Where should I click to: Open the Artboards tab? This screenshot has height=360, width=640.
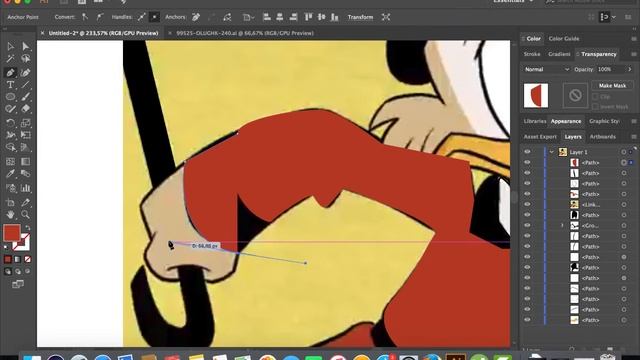[602, 137]
